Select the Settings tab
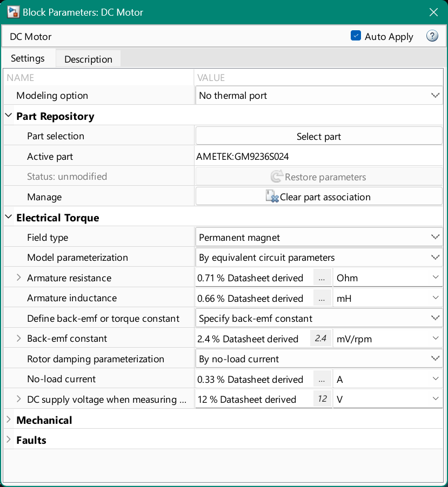This screenshot has height=487, width=448. click(28, 58)
